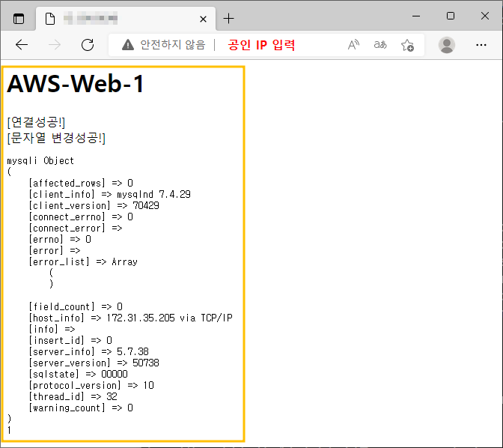The width and height of the screenshot is (503, 448).
Task: Click the not-secure warning triangle icon
Action: tap(128, 45)
